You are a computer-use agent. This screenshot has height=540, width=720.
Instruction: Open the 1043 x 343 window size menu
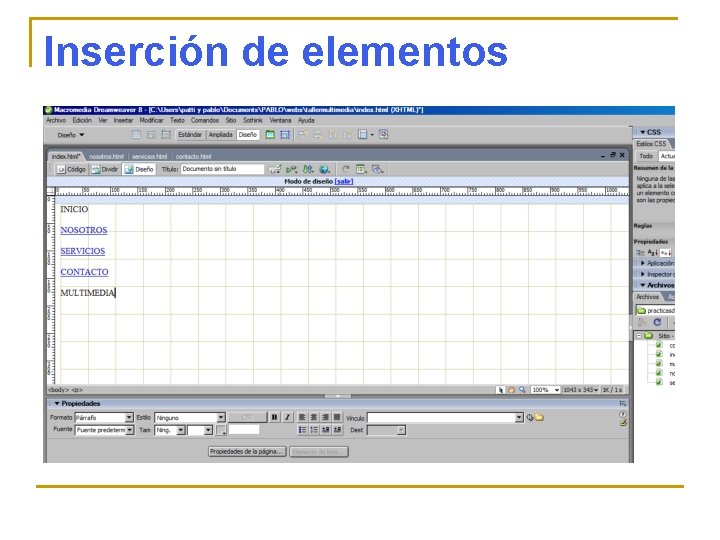click(x=581, y=390)
